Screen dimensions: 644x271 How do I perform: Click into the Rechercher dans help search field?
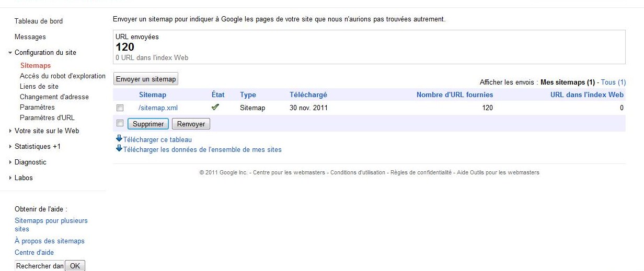point(39,266)
